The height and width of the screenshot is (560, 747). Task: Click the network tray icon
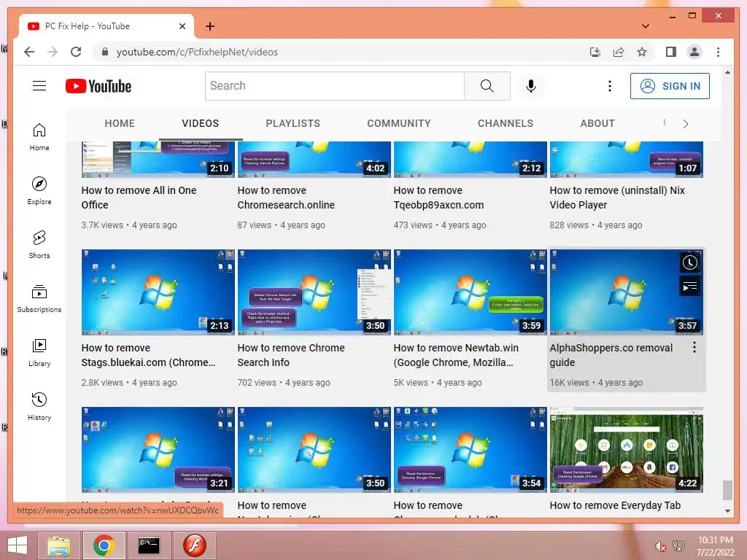pos(678,546)
